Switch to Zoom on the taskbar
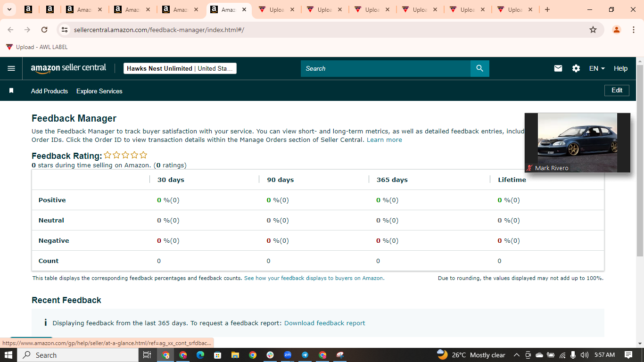The height and width of the screenshot is (362, 644). [x=288, y=355]
